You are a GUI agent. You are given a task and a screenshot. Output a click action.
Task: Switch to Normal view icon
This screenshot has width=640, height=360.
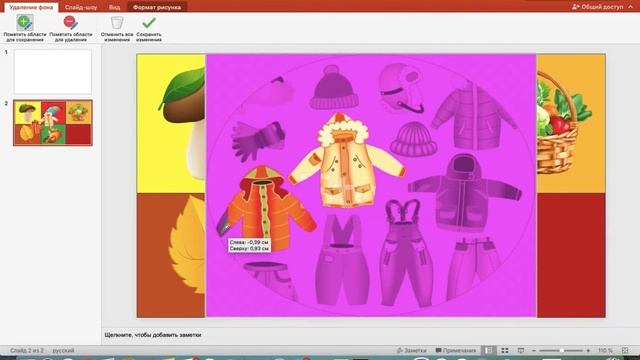coord(489,351)
